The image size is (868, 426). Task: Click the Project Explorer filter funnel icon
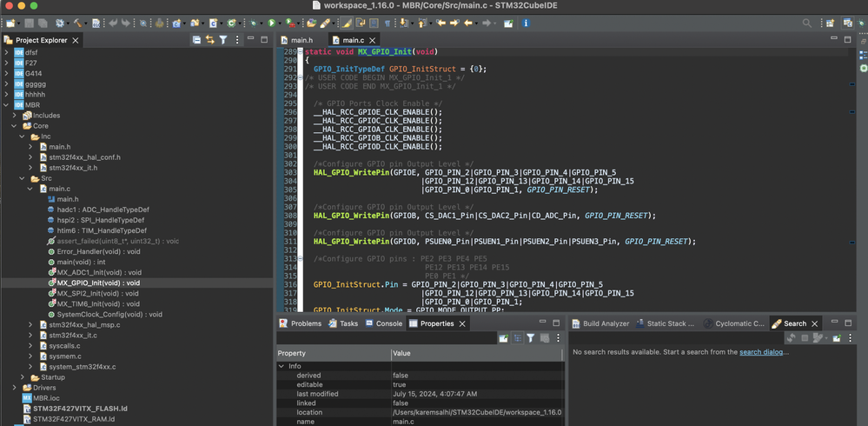pos(223,40)
